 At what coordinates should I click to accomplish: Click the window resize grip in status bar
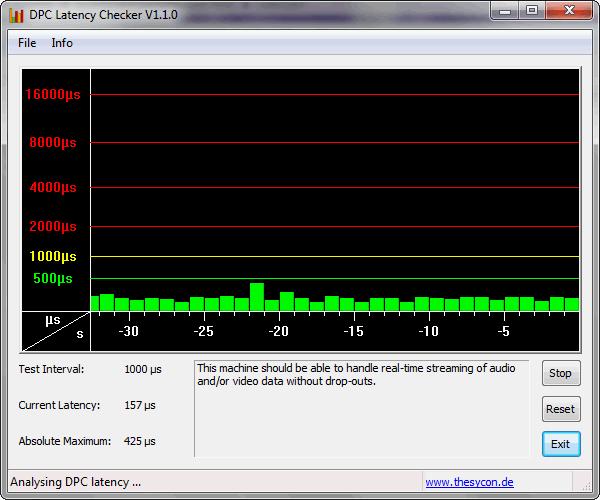click(x=586, y=486)
